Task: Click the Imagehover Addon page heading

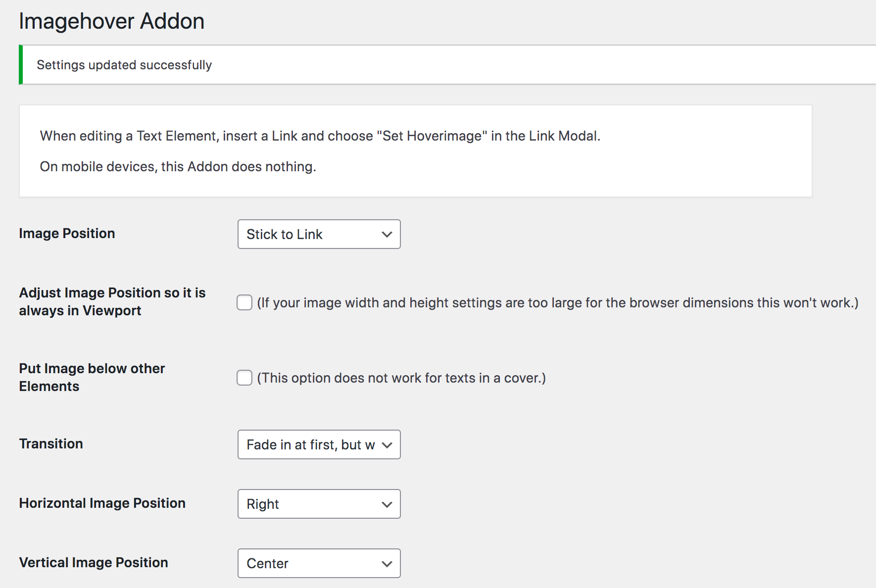Action: point(112,21)
